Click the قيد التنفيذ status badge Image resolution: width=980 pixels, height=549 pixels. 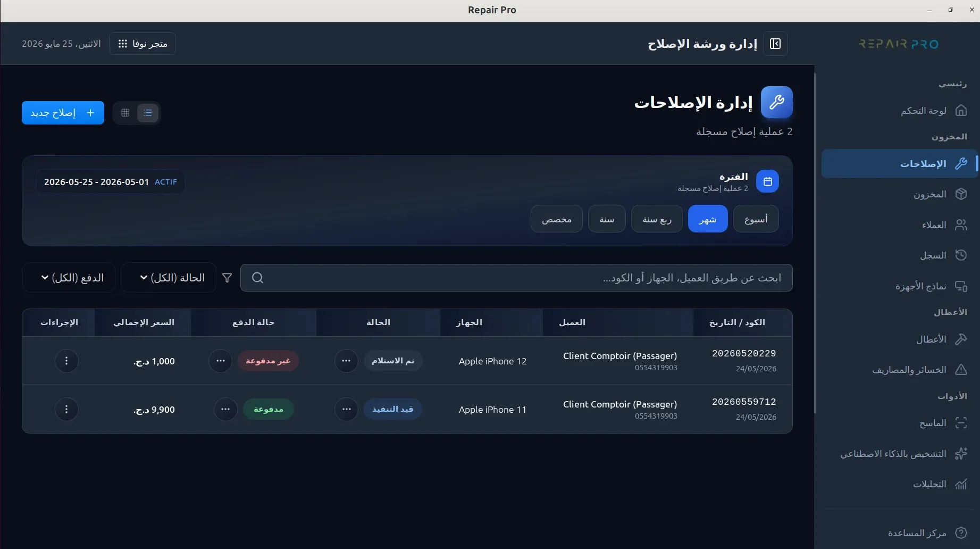[393, 409]
